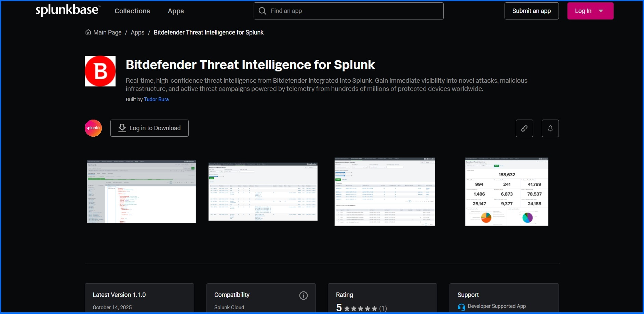Click the red Bitdefender app logo

click(x=100, y=71)
